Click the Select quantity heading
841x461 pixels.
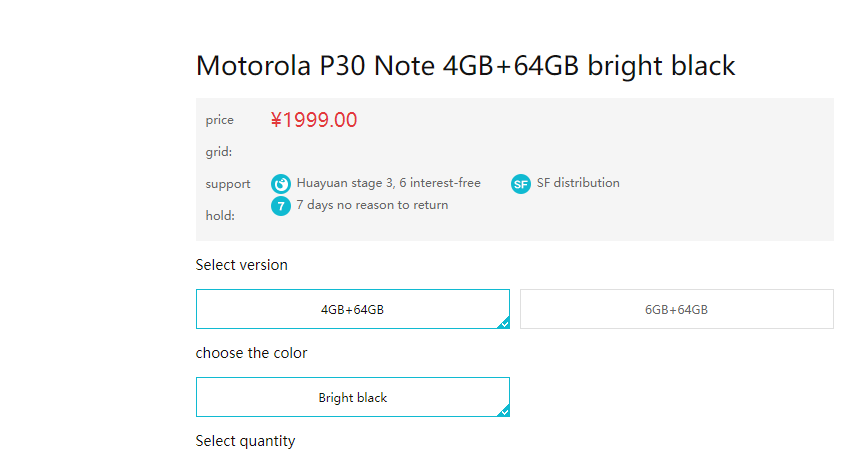click(245, 441)
